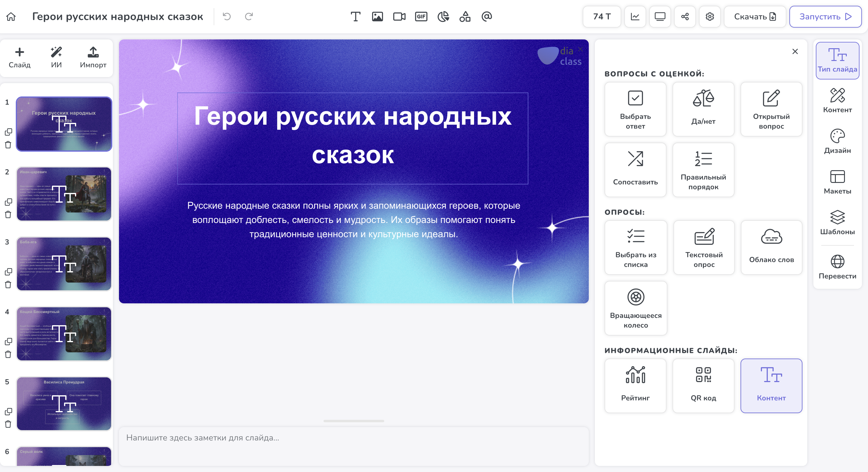Open slide 4 Кощей Бессмертный thumbnail
The height and width of the screenshot is (472, 868).
point(64,334)
